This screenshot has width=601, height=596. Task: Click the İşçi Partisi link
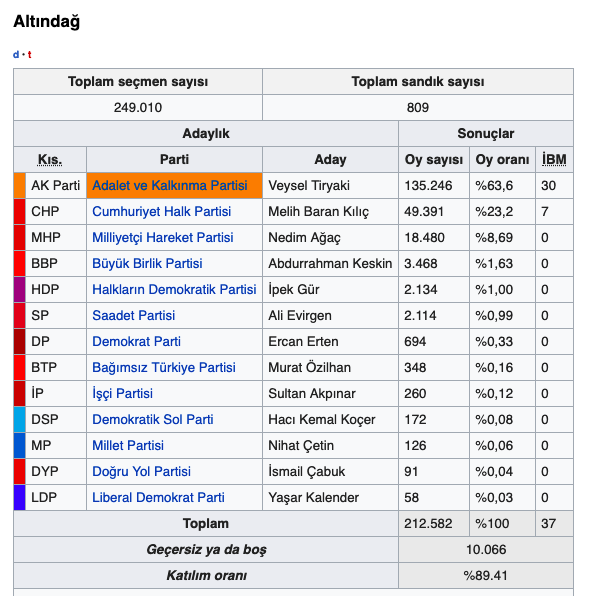tap(122, 394)
